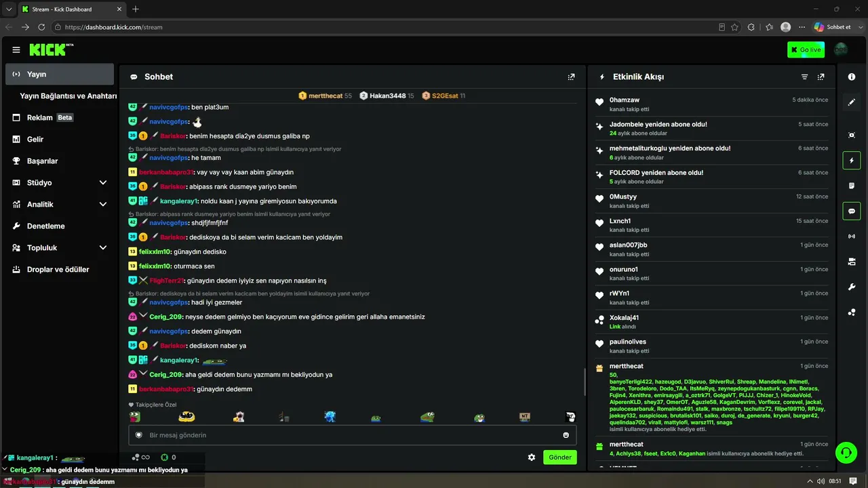Click the FOLCORD yeniden abone oldu! event
The image size is (868, 488).
(x=711, y=176)
